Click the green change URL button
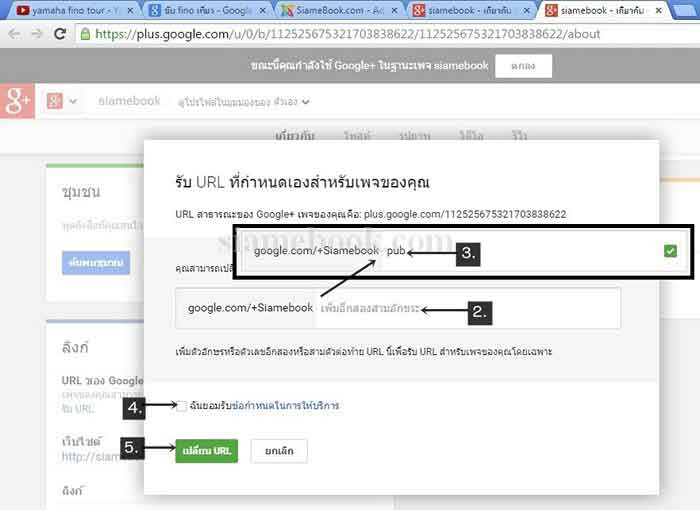Viewport: 700px width, 510px height. (207, 451)
